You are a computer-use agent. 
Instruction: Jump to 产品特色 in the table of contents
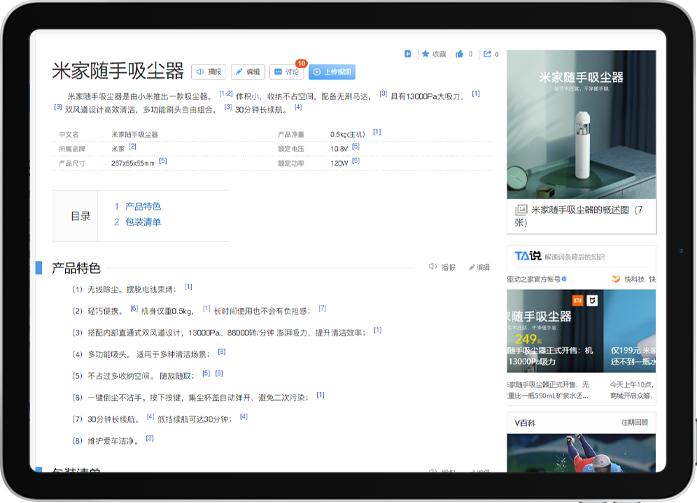click(x=143, y=206)
